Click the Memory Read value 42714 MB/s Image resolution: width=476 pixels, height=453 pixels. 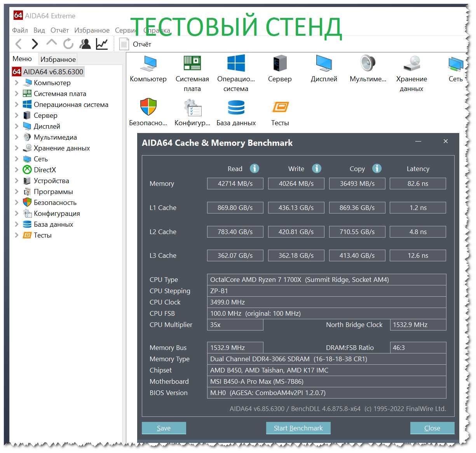pos(235,184)
